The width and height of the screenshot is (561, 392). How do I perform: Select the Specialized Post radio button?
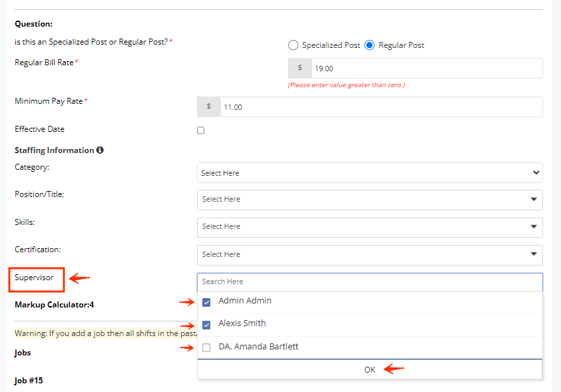[293, 45]
